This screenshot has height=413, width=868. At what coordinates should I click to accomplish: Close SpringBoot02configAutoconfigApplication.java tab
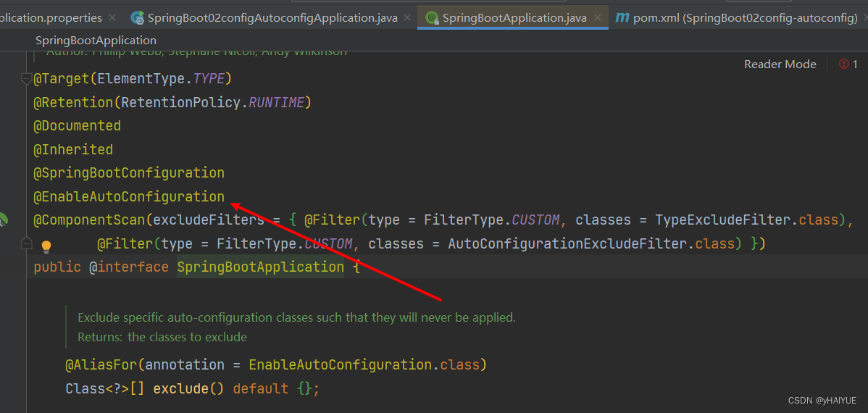(408, 17)
